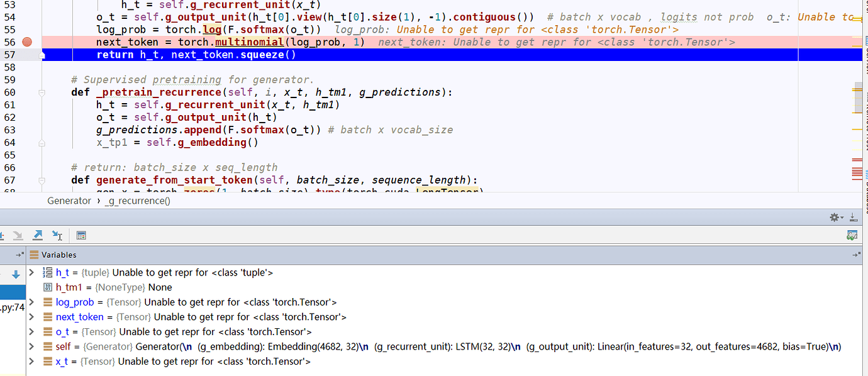This screenshot has height=376, width=868.
Task: Click the editor vertical scrollbar thumb
Action: (x=858, y=97)
